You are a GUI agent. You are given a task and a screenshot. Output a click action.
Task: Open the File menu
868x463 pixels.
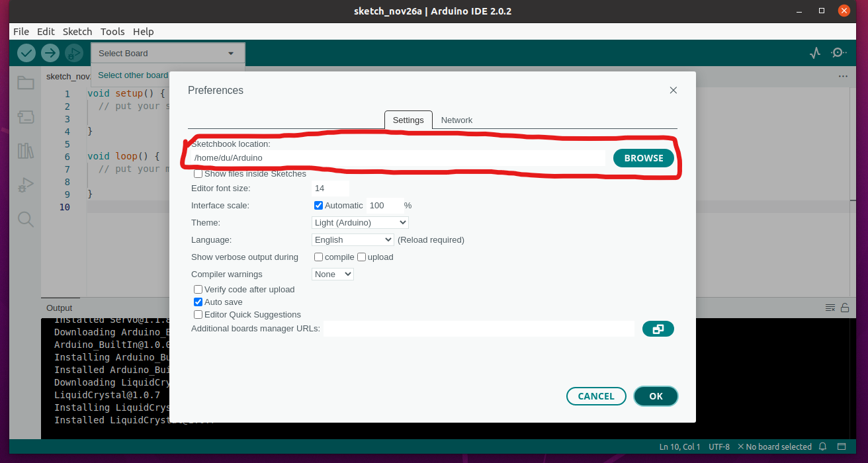21,31
